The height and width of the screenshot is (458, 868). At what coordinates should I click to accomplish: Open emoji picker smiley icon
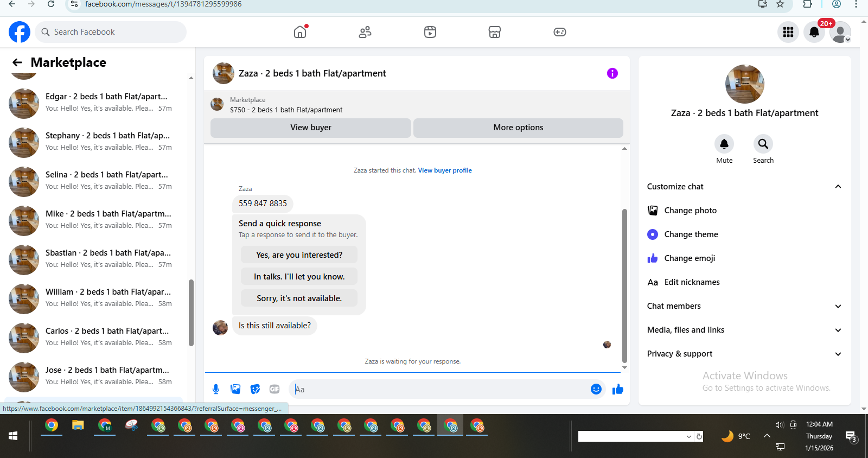click(596, 389)
